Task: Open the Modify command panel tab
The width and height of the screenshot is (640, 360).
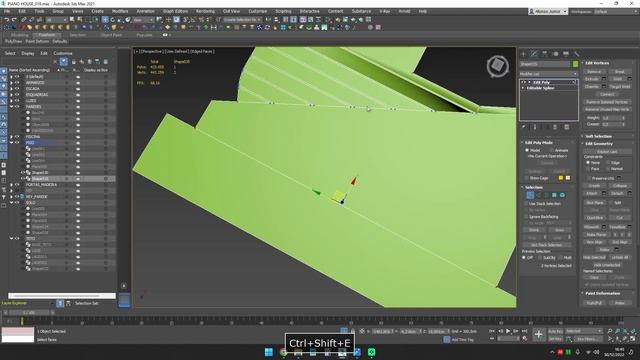Action: (x=534, y=54)
